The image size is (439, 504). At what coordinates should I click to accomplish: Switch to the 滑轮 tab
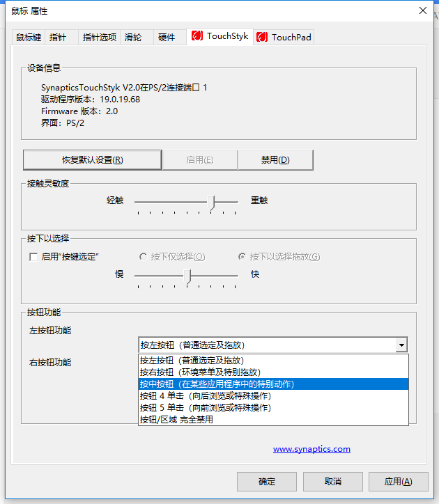pyautogui.click(x=132, y=38)
